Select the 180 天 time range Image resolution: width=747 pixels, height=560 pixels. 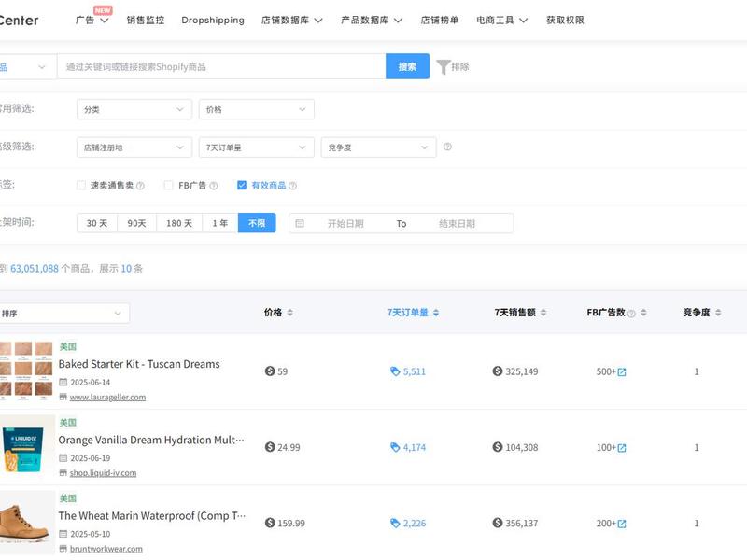(179, 223)
